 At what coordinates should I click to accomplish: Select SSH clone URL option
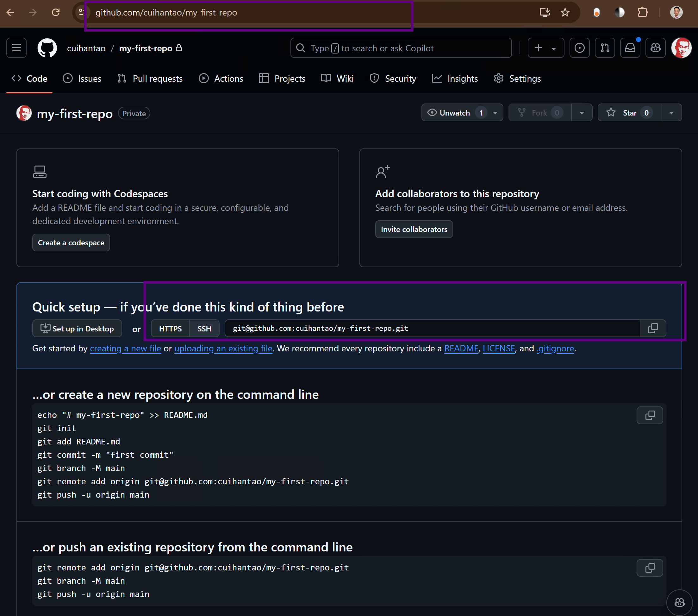[x=204, y=328]
